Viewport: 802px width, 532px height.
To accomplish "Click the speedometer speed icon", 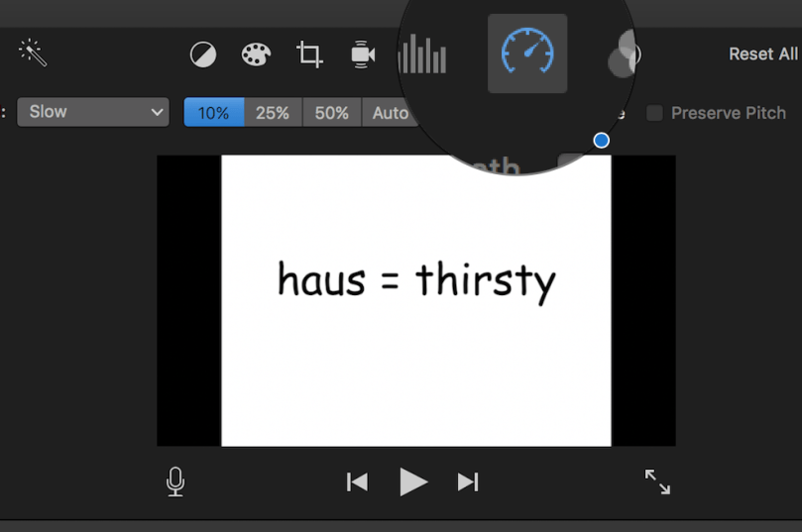I will (x=527, y=53).
